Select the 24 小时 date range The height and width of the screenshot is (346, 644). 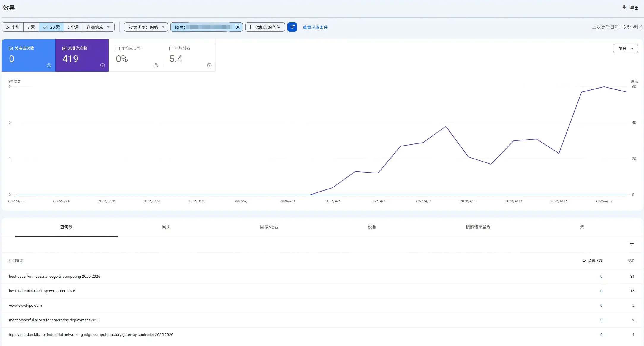pos(13,27)
